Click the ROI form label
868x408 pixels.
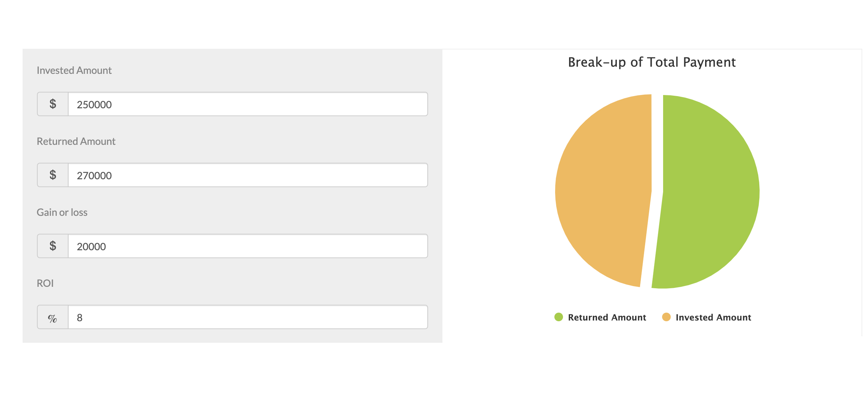click(x=45, y=283)
